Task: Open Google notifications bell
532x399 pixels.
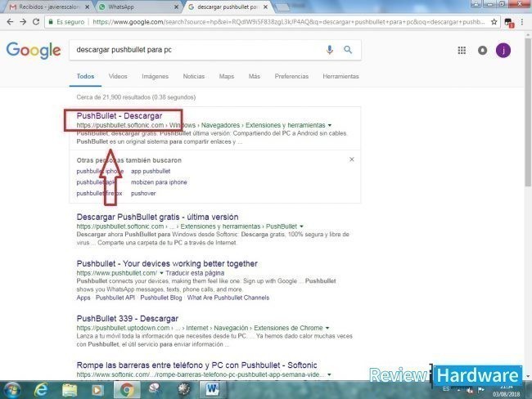Action: point(482,51)
